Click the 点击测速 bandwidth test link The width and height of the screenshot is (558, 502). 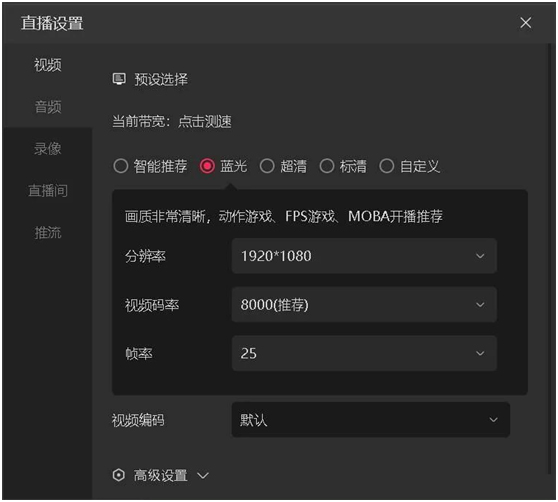(x=205, y=121)
